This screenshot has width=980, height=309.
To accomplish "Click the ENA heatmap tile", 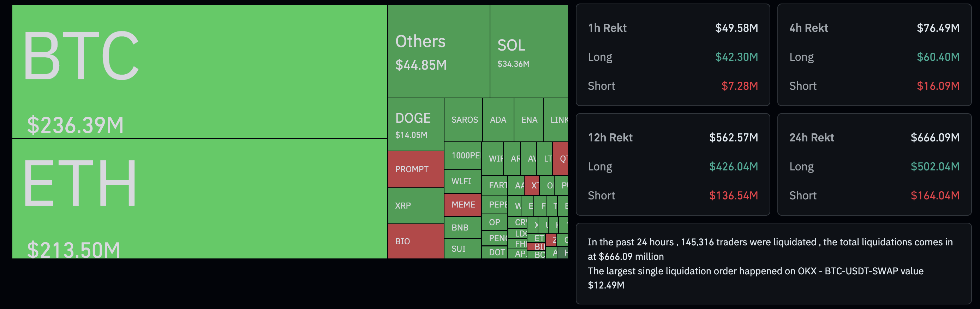I will pos(528,119).
